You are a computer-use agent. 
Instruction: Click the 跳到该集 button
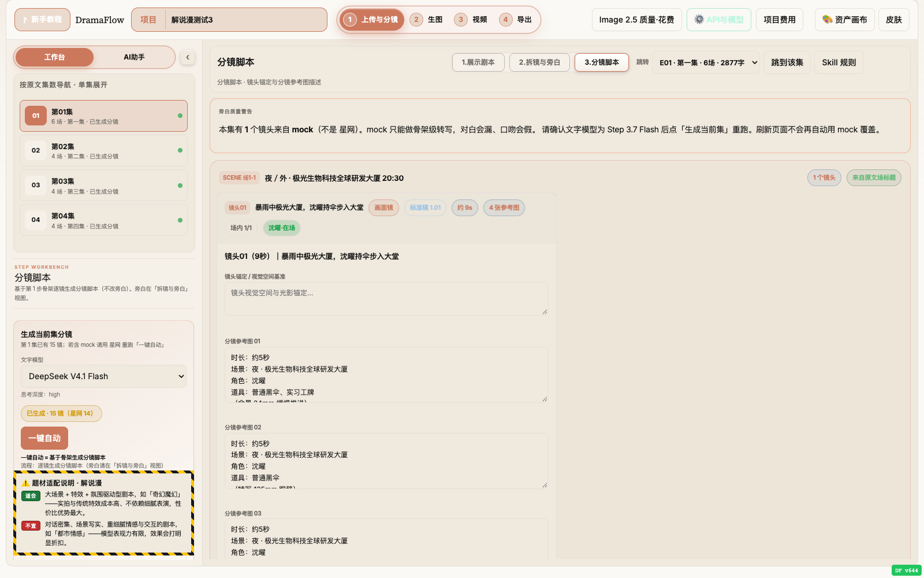coord(787,62)
